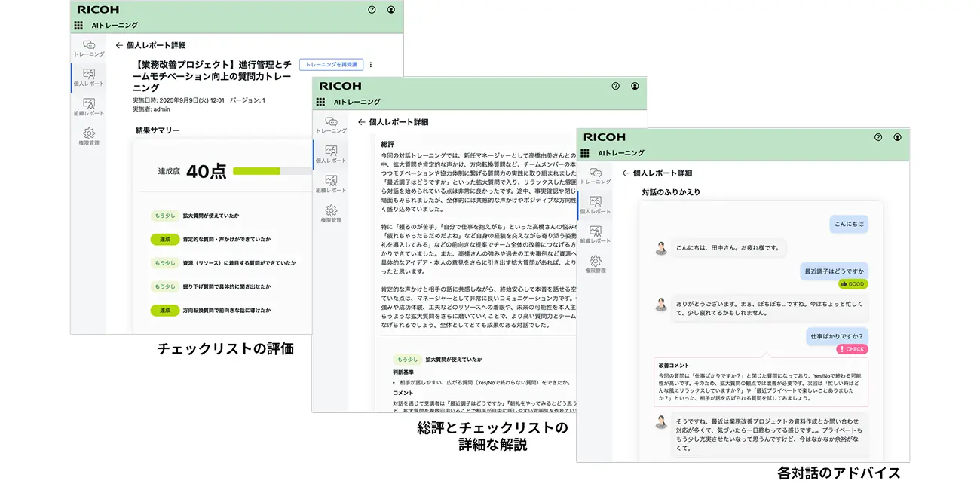Image resolution: width=980 pixels, height=490 pixels.
Task: Click the pink CHECK badge in the chat
Action: (852, 349)
